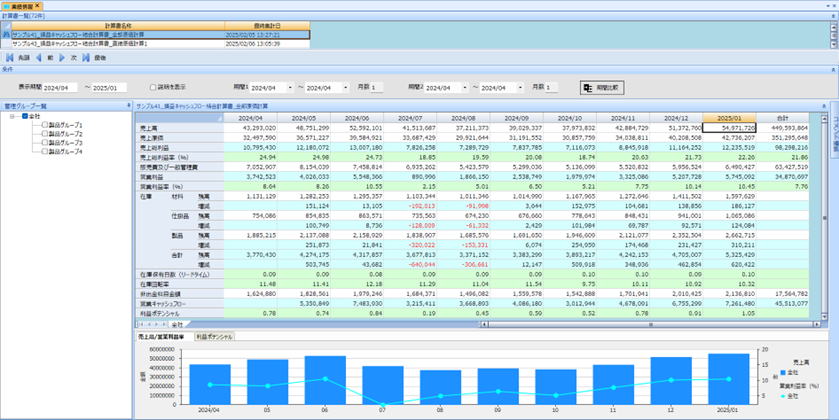Close the 業績俯瞰 document tab
The image size is (839, 420).
(37, 5)
